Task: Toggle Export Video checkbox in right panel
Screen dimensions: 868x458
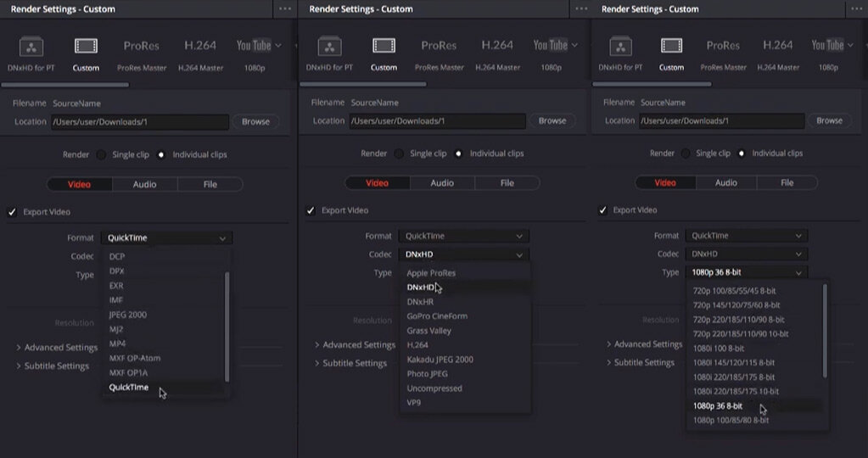Action: click(602, 210)
